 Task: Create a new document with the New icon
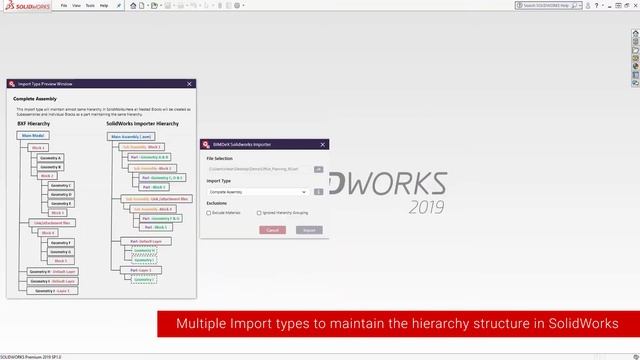tap(142, 6)
